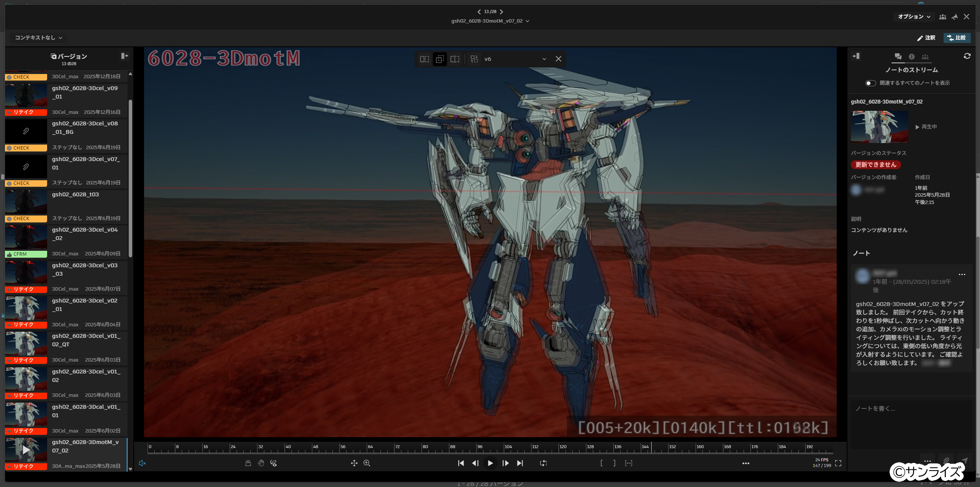Click the gsh02_6028-3Dcel_v02_01 thumbnail
The height and width of the screenshot is (487, 980).
(x=26, y=308)
